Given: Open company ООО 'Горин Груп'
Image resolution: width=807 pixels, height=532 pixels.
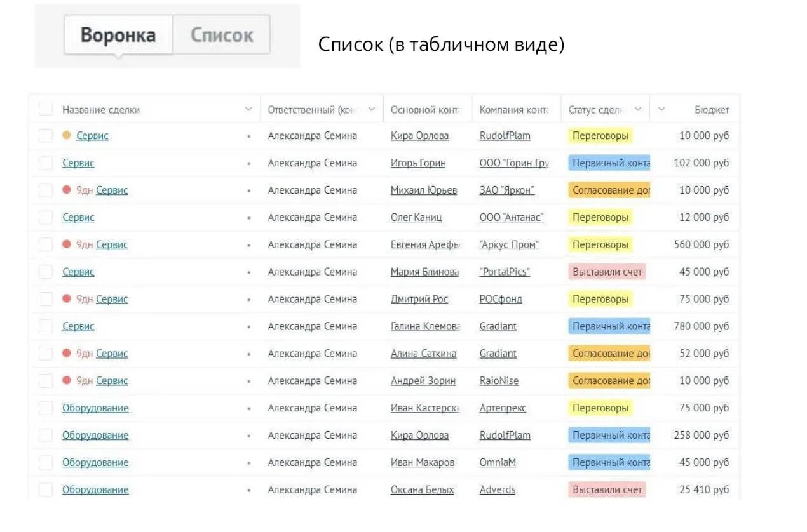Looking at the screenshot, I should [516, 163].
